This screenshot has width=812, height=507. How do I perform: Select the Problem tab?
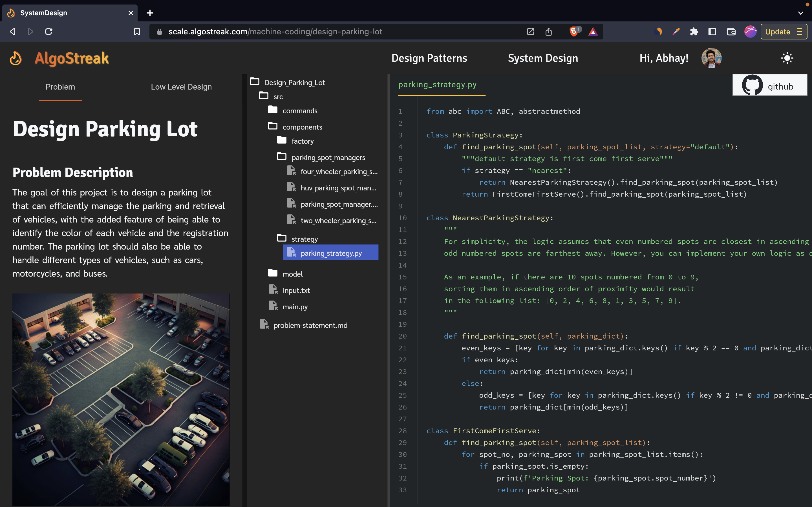coord(60,86)
